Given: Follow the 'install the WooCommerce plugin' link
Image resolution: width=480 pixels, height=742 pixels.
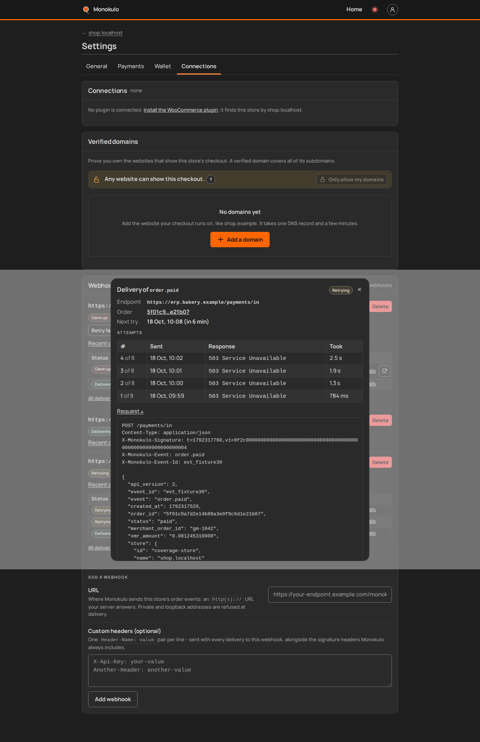Looking at the screenshot, I should 181,110.
